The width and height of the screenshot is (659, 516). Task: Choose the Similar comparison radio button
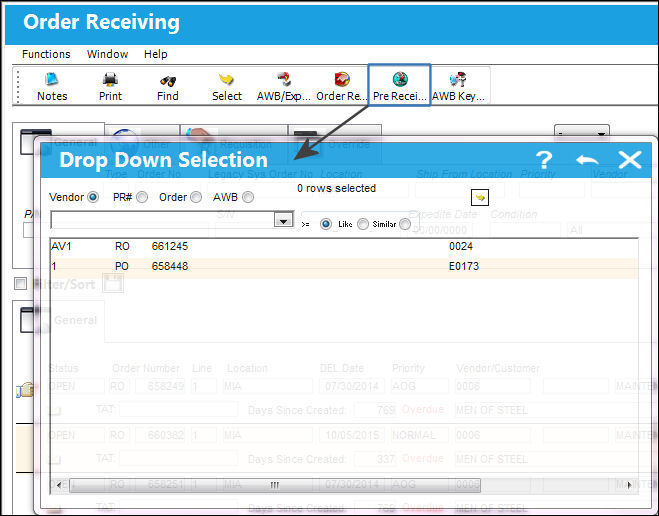(x=405, y=224)
